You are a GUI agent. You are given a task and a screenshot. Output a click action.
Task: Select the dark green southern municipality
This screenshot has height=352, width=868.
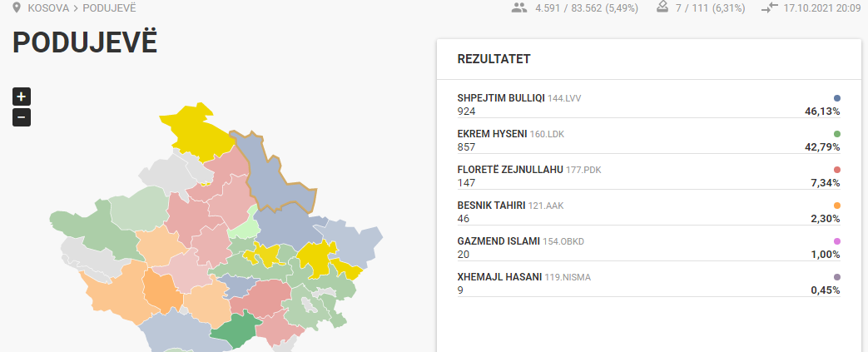pos(232,330)
